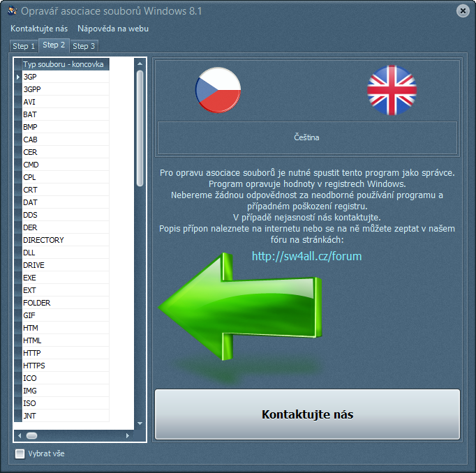Switch to the Step 2 tab
The height and width of the screenshot is (473, 476).
point(54,45)
